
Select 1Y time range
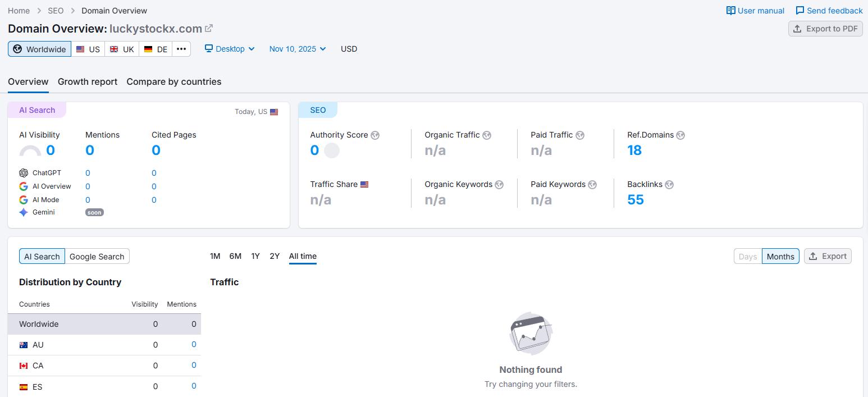[255, 256]
